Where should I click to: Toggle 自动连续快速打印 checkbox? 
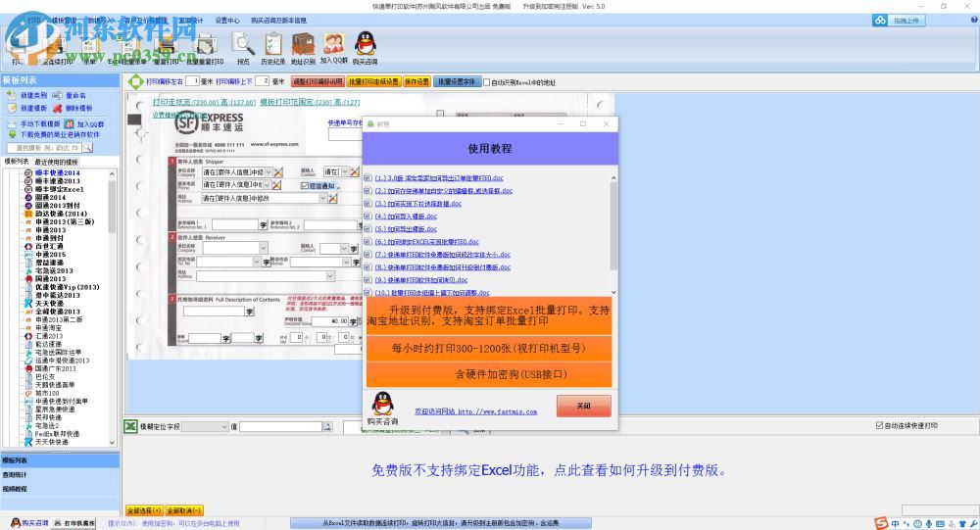pos(879,425)
